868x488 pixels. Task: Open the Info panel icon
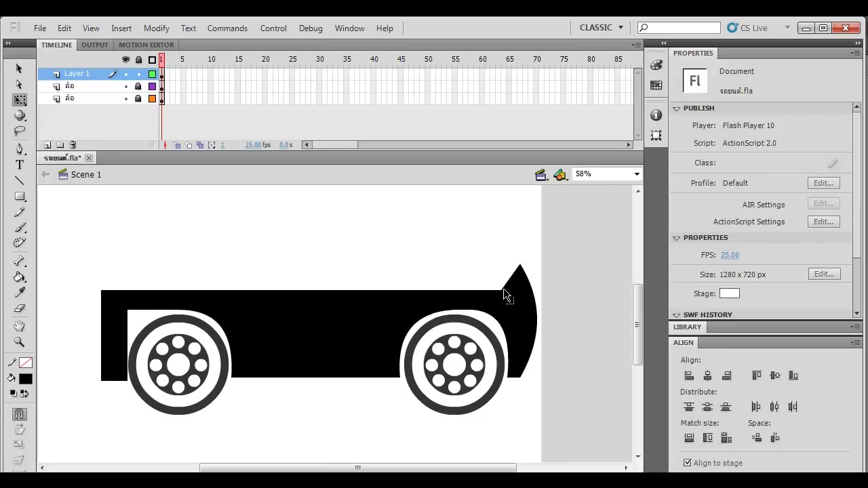(656, 115)
